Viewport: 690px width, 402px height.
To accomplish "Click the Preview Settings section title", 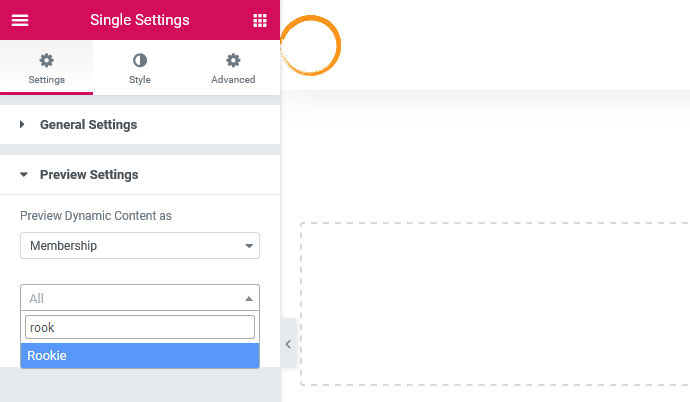I will 89,175.
